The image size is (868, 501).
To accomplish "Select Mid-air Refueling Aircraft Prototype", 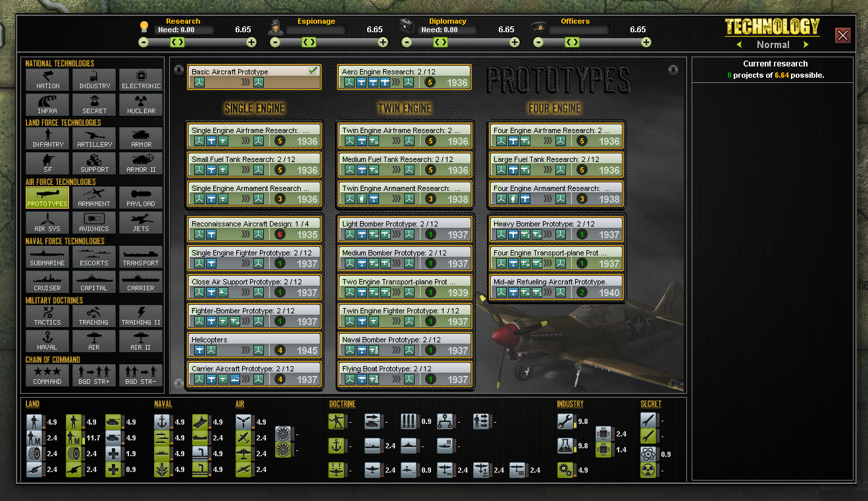I will 556,287.
